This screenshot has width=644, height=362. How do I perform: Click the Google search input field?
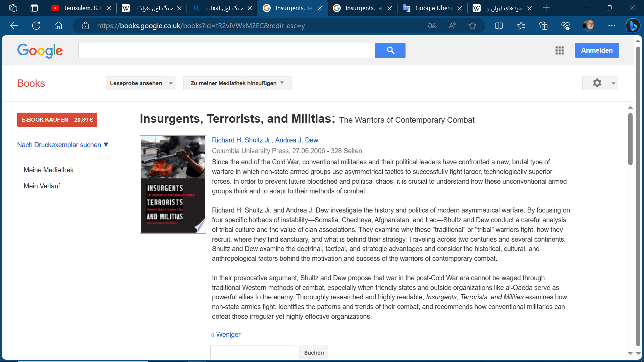tap(227, 50)
